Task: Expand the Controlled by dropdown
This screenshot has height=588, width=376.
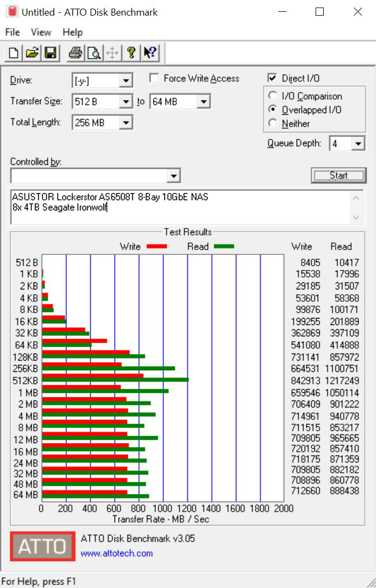Action: [x=173, y=176]
